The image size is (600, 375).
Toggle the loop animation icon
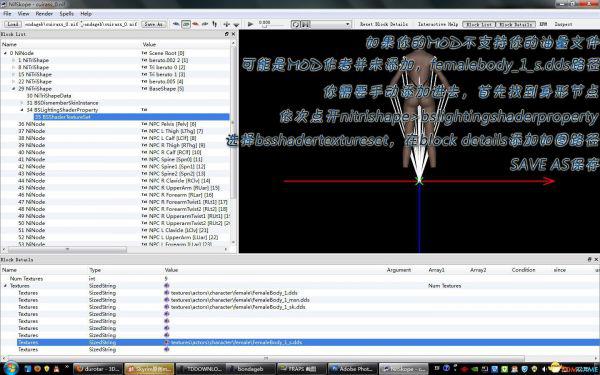[296, 24]
